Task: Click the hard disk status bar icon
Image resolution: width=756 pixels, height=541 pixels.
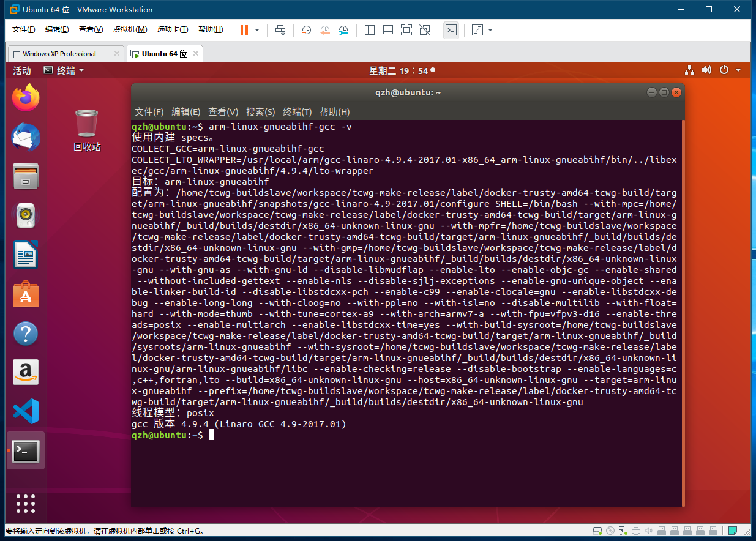Action: click(597, 531)
